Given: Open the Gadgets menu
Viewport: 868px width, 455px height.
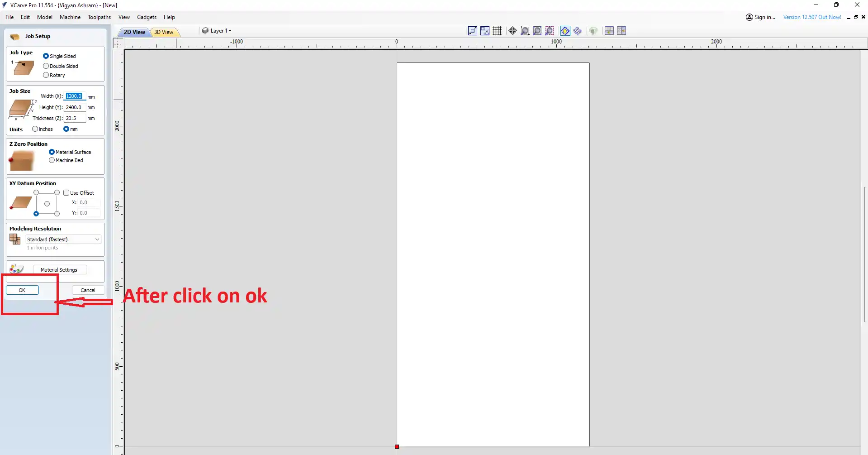Looking at the screenshot, I should pos(147,17).
